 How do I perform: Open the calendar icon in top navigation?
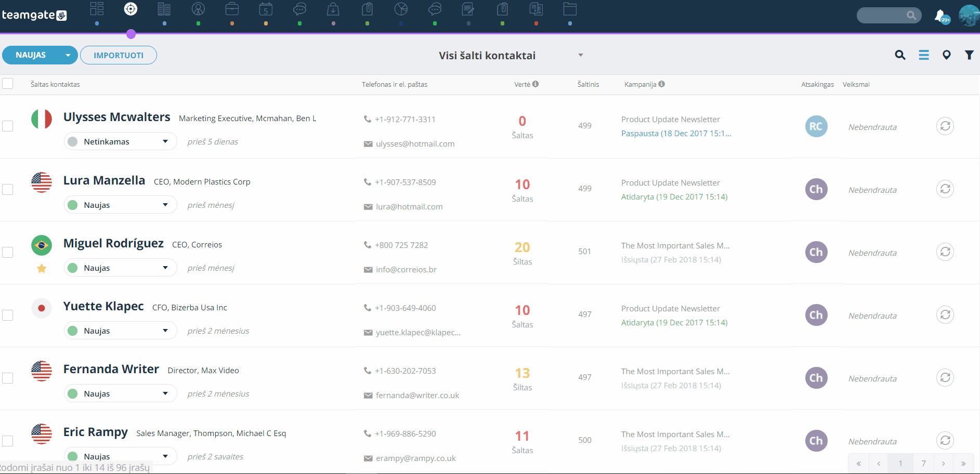tap(266, 9)
